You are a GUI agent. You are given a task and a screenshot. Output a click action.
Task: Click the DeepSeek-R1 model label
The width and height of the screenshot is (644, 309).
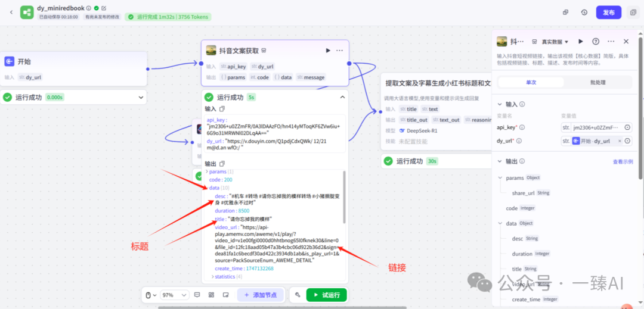click(423, 131)
